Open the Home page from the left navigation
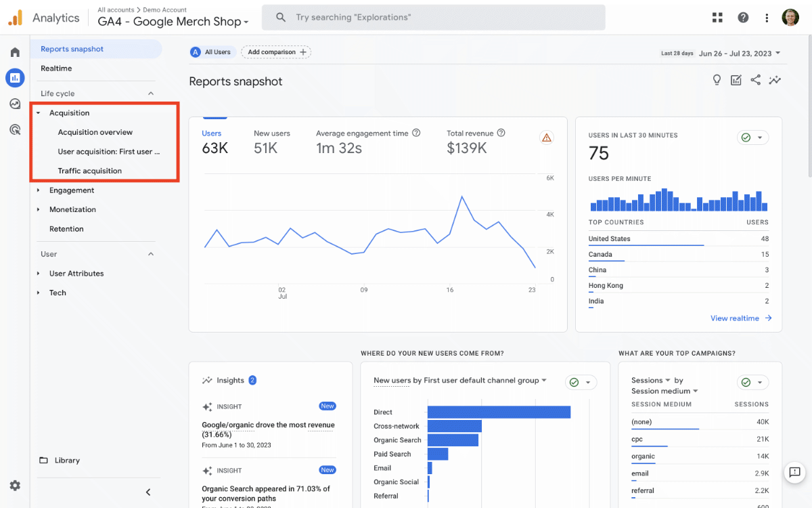Viewport: 812px width, 508px height. (x=15, y=52)
